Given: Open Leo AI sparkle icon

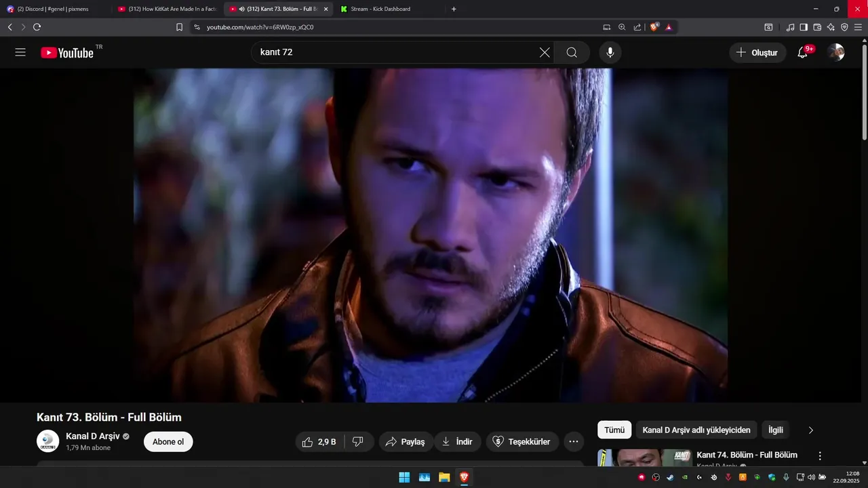Looking at the screenshot, I should [831, 27].
